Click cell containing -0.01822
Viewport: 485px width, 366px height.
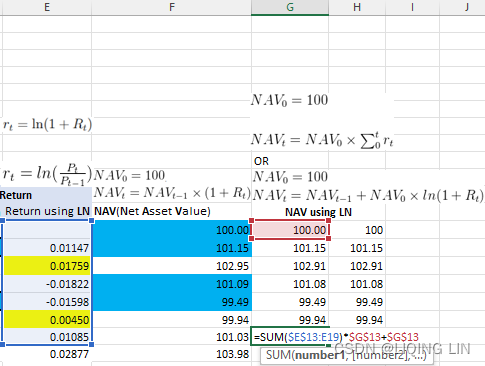tap(47, 284)
